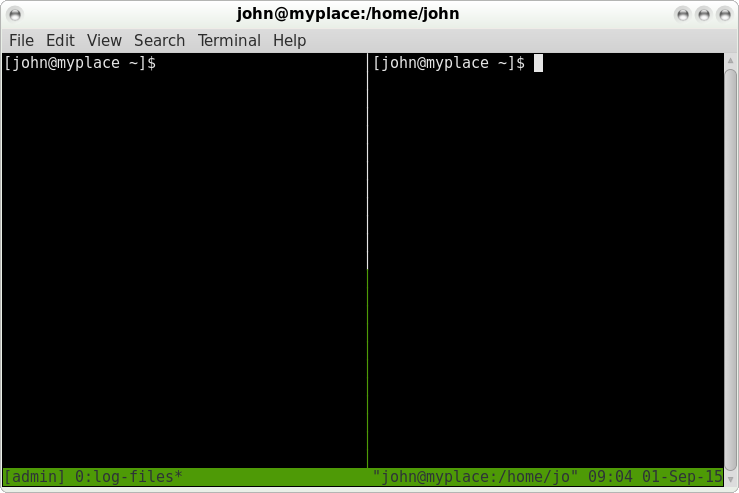Click the 0:log-files* window in status bar
This screenshot has width=739, height=493.
(129, 477)
